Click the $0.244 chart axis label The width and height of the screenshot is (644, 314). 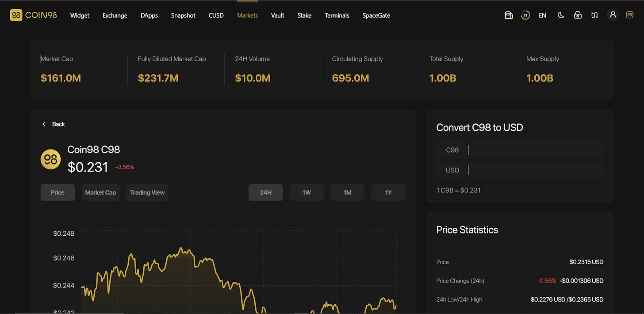click(x=64, y=285)
